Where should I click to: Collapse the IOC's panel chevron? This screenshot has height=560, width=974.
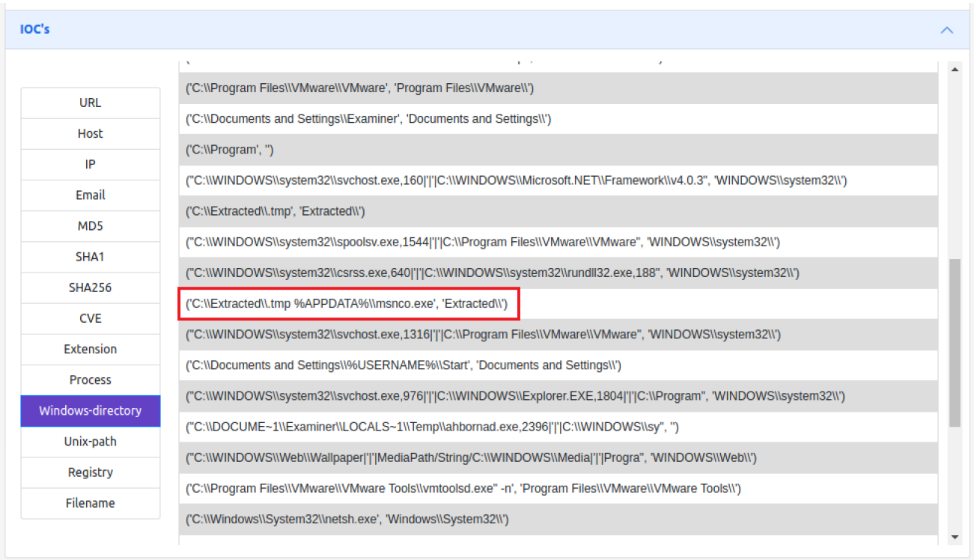click(x=946, y=30)
